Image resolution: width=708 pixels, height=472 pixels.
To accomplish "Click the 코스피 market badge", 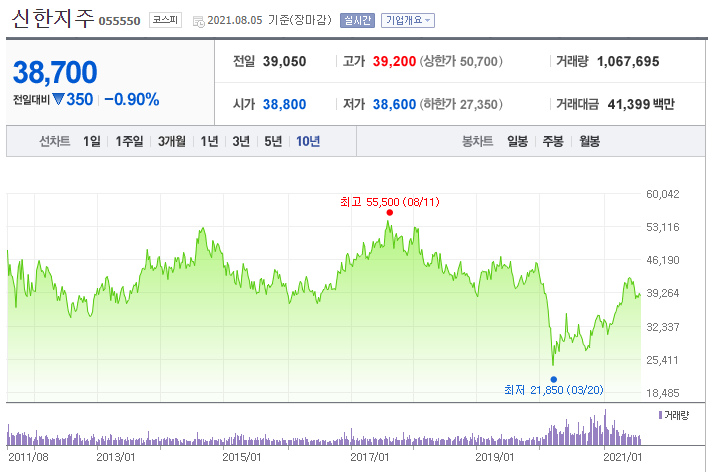I will click(165, 20).
